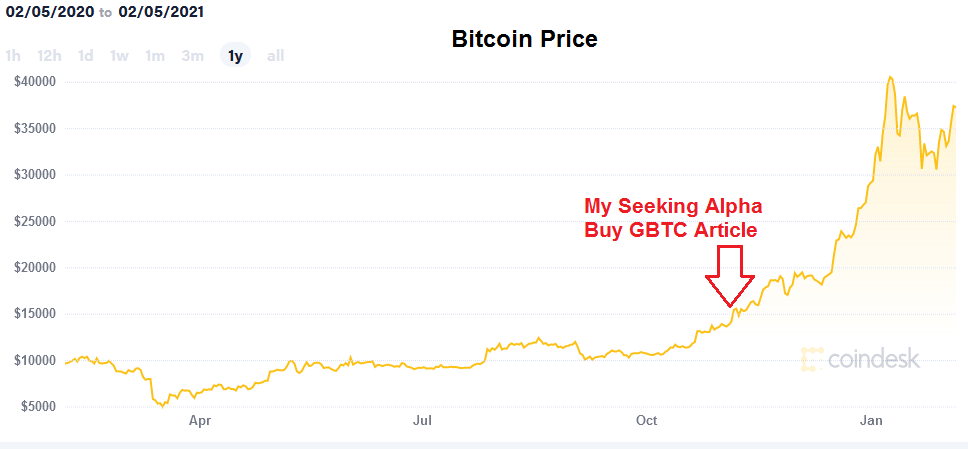The width and height of the screenshot is (968, 449).
Task: Switch chart to 12h range
Action: point(48,56)
